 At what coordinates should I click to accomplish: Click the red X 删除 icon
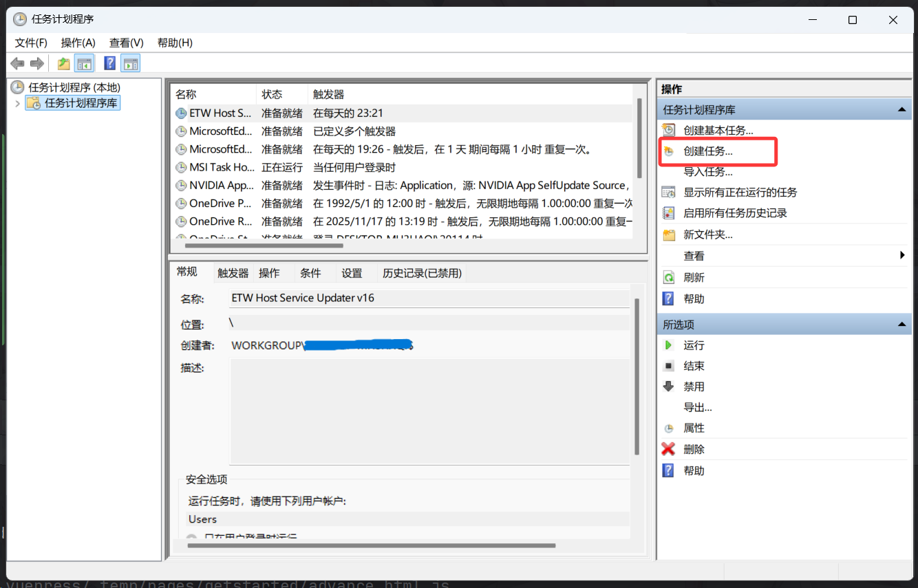668,449
